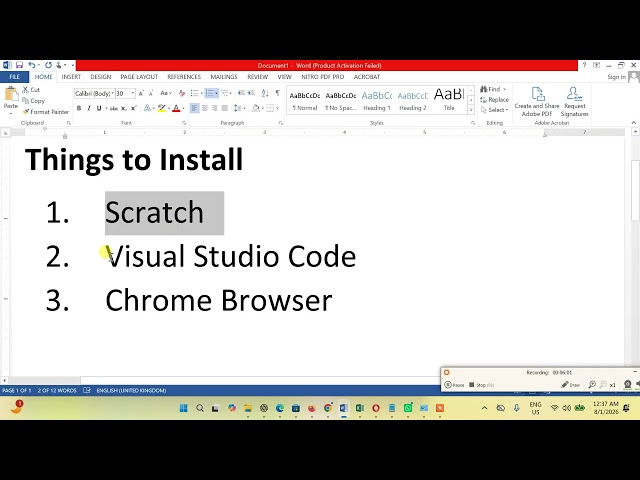Create and Share Adobe PDF
This screenshot has width=640, height=480.
click(x=537, y=102)
